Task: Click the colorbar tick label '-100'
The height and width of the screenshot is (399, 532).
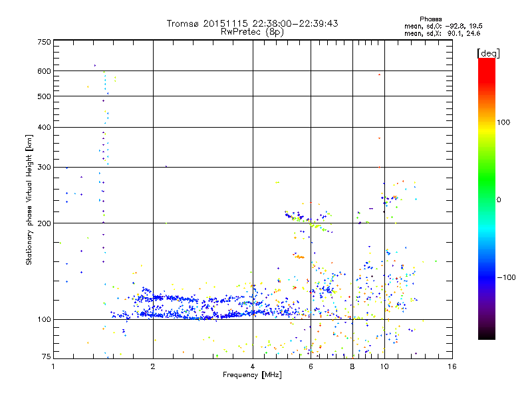Action: click(506, 277)
